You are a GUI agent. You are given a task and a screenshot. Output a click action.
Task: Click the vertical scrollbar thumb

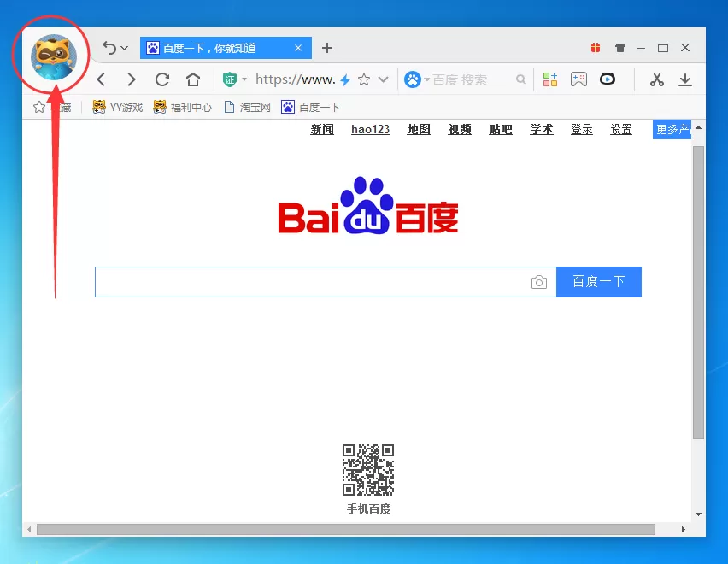(x=698, y=293)
